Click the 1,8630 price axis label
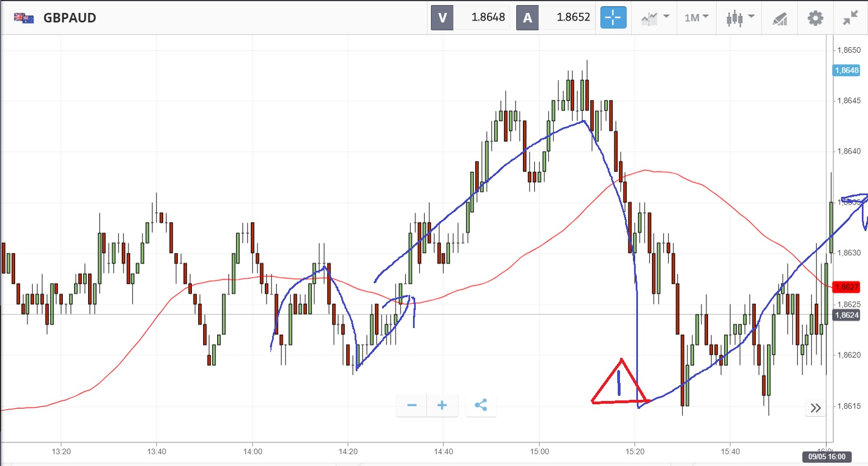Screen dimensions: 868x466 tap(848, 253)
